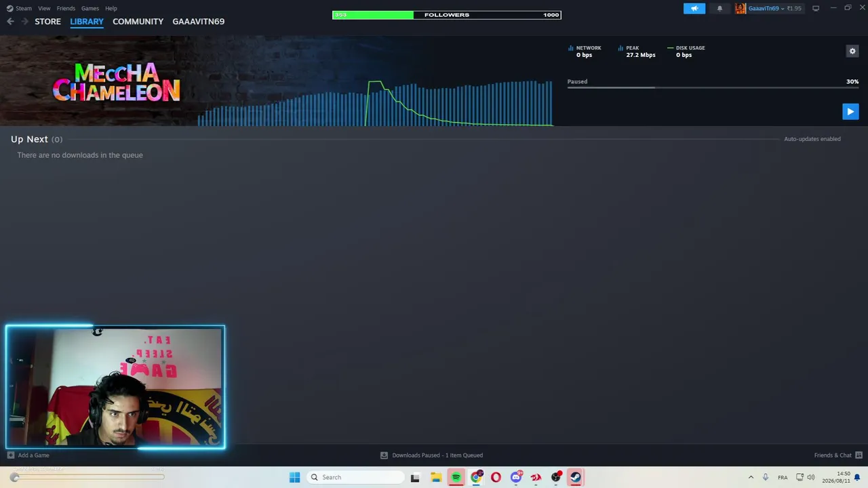Open the Steam notifications bell
The width and height of the screenshot is (868, 488).
coord(719,8)
